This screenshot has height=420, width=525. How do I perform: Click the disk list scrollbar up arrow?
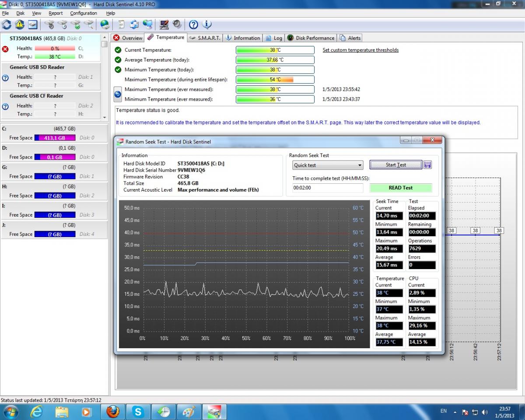pos(105,37)
